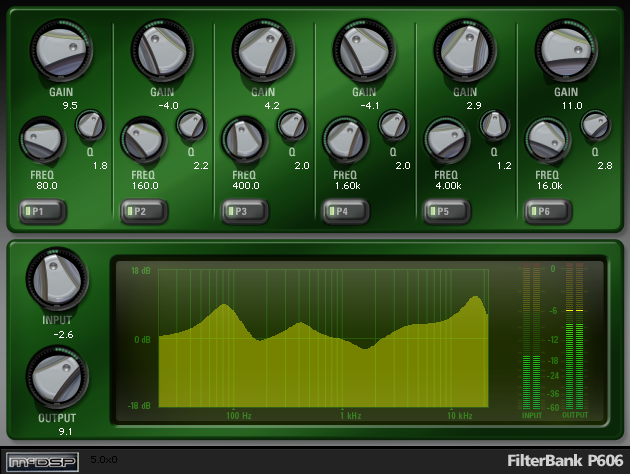This screenshot has width=630, height=474.
Task: Click the P5 frequency knob set to 4.00k
Action: (446, 140)
